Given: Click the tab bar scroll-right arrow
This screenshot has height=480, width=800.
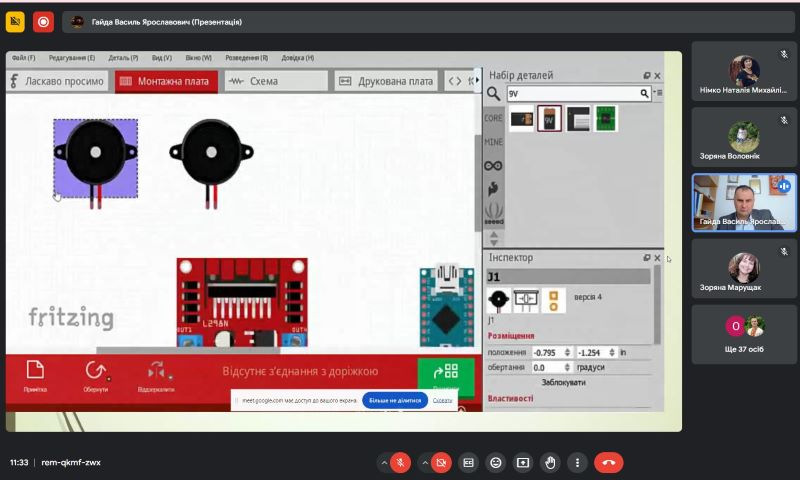Looking at the screenshot, I should (x=478, y=80).
